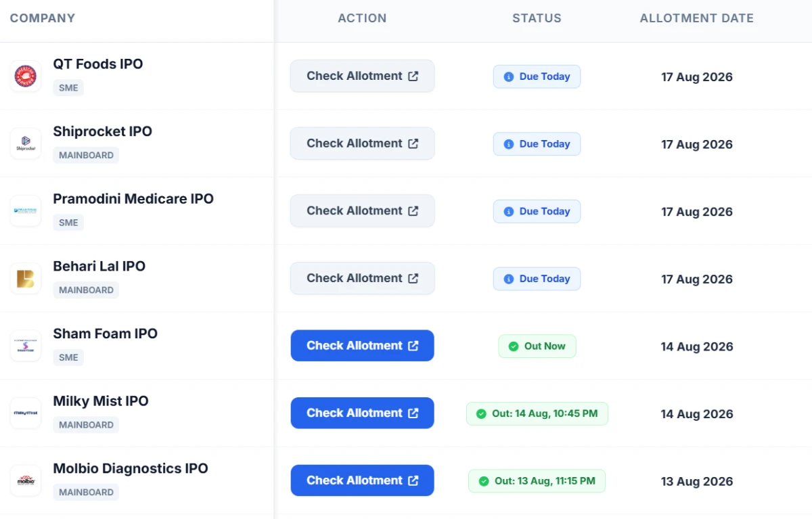Click the MAINBOARD tag under Behari Lal IPO
This screenshot has width=812, height=519.
[x=86, y=290]
